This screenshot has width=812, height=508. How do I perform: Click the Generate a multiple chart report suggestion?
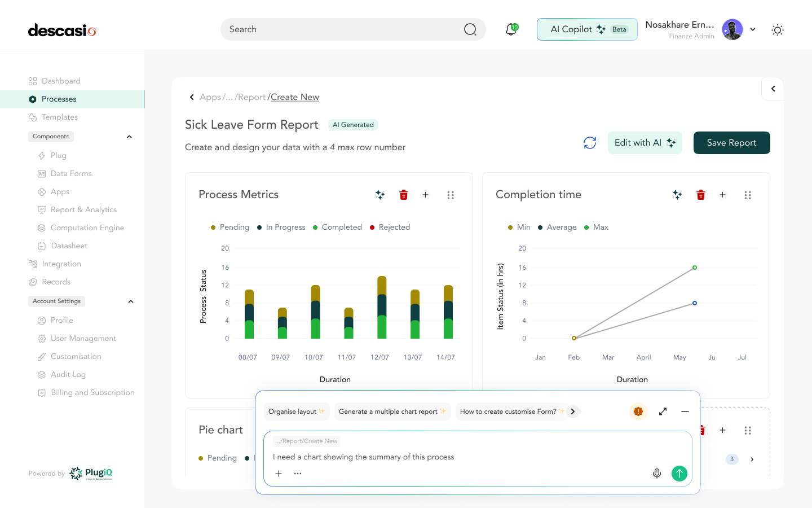coord(392,411)
